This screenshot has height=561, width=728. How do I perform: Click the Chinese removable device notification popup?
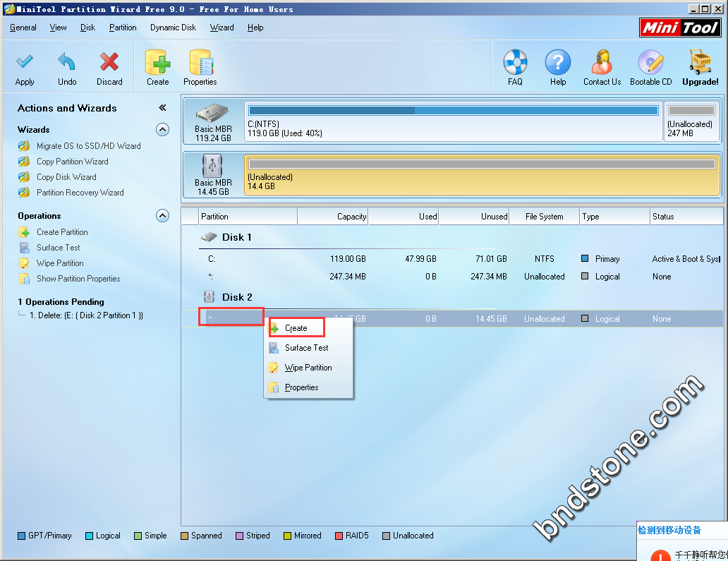(682, 541)
